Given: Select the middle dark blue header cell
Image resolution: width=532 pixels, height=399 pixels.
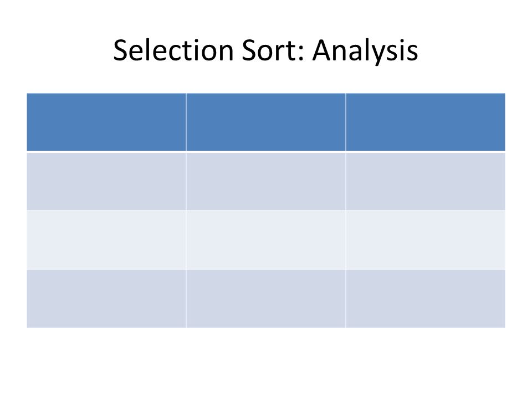Looking at the screenshot, I should point(265,122).
